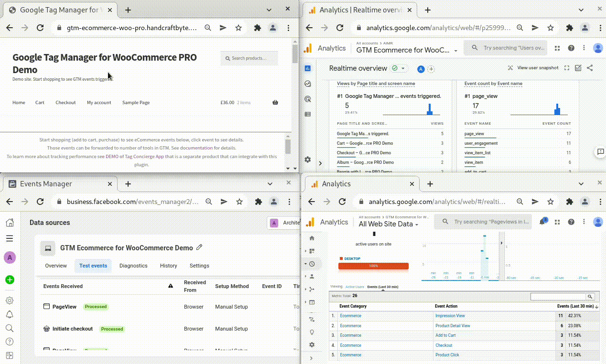Open Product Detail View event action link
The width and height of the screenshot is (606, 364).
[453, 326]
